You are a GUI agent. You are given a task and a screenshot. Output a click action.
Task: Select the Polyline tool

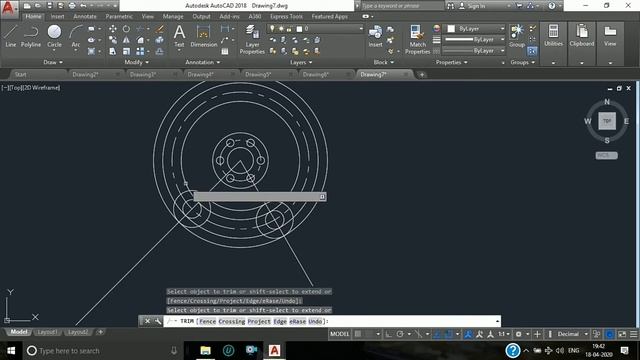tap(31, 36)
